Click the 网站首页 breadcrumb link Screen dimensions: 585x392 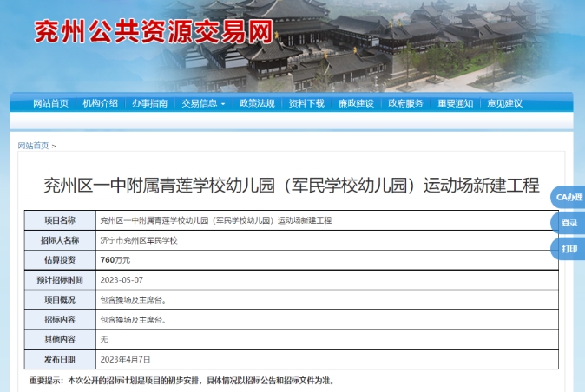click(33, 146)
